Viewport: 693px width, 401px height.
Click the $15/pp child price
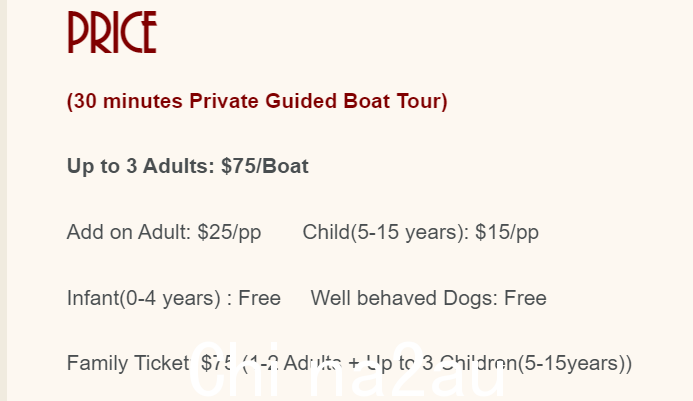[507, 233]
